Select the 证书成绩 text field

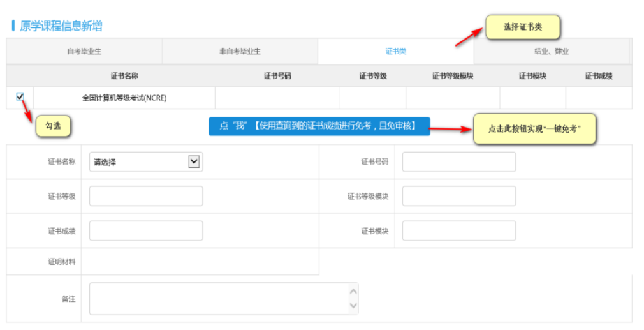coord(145,231)
